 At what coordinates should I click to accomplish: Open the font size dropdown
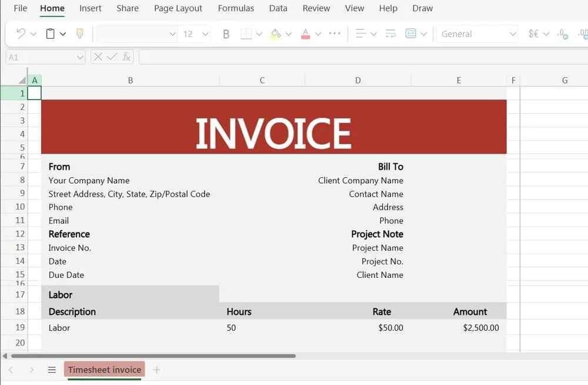tap(205, 34)
